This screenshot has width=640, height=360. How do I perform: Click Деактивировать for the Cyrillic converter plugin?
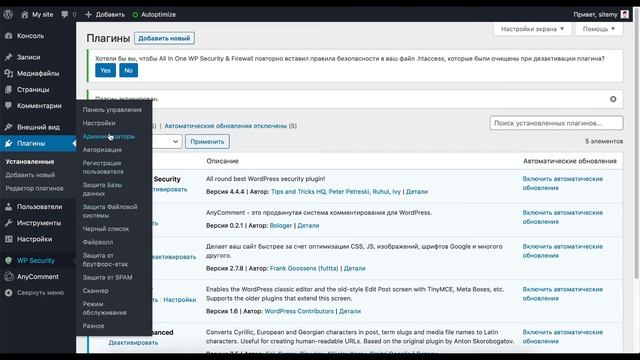pyautogui.click(x=133, y=342)
